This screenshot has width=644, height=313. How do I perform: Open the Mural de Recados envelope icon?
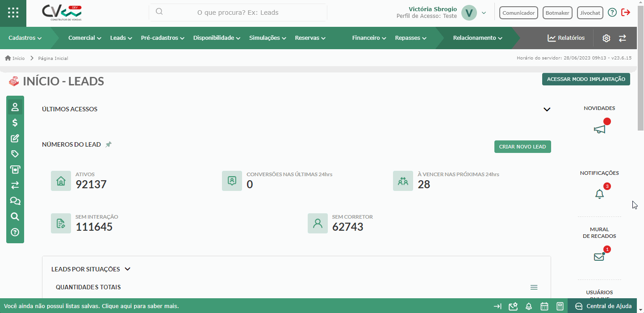click(x=599, y=257)
